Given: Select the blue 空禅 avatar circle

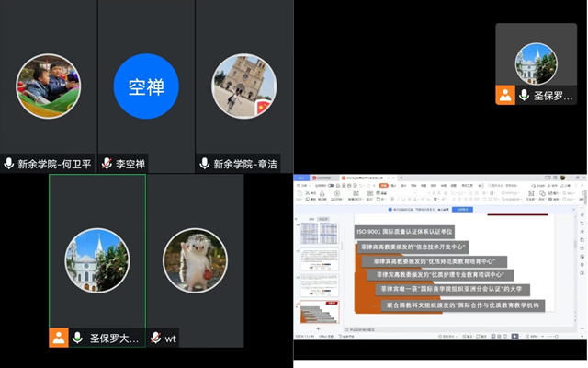Looking at the screenshot, I should pyautogui.click(x=146, y=86).
